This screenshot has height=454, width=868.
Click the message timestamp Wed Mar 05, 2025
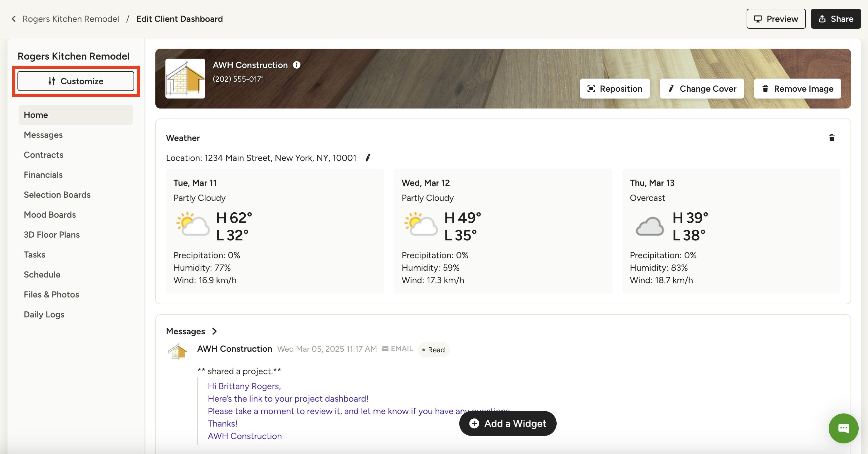tap(327, 349)
